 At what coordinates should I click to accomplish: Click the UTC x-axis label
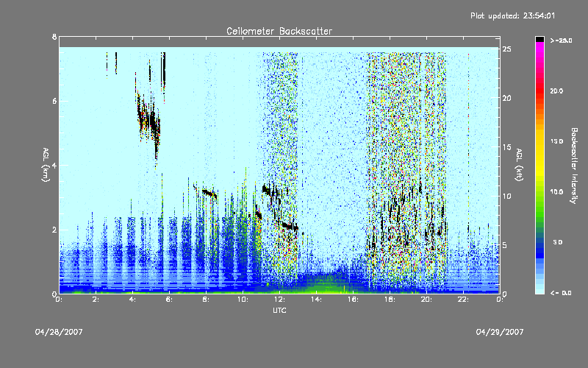[279, 310]
